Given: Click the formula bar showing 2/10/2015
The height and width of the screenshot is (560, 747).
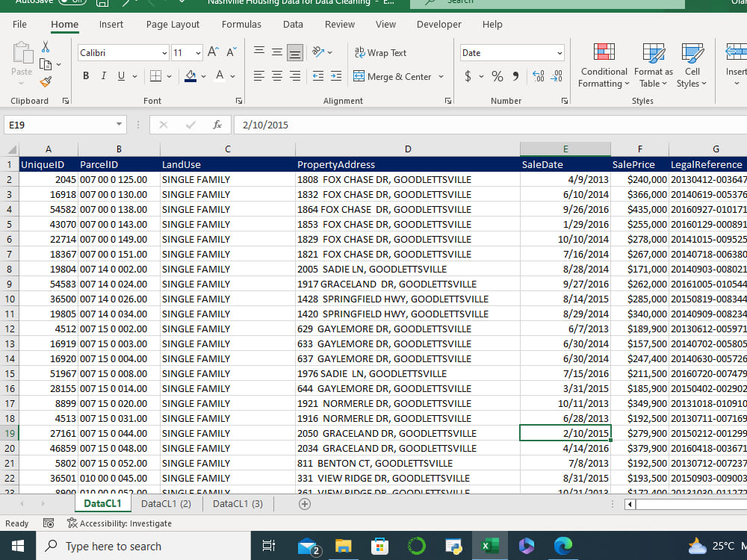Looking at the screenshot, I should pyautogui.click(x=490, y=125).
